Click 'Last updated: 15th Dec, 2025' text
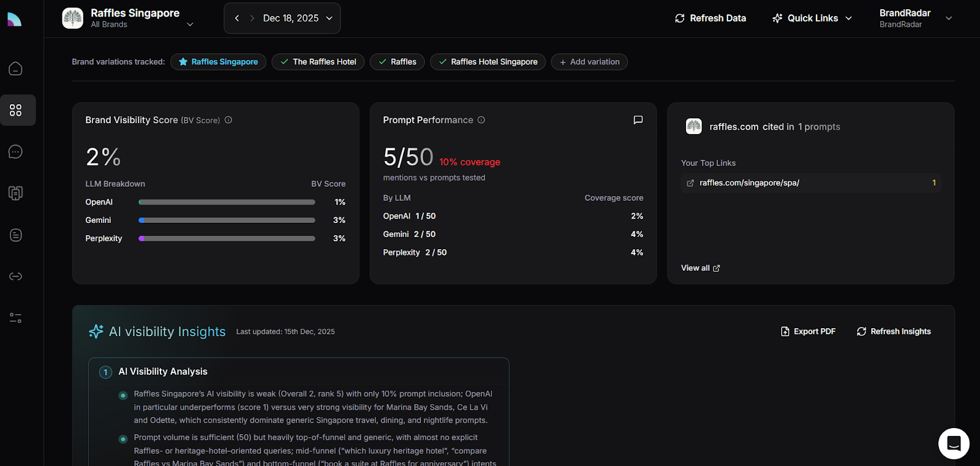This screenshot has height=466, width=980. pos(285,332)
